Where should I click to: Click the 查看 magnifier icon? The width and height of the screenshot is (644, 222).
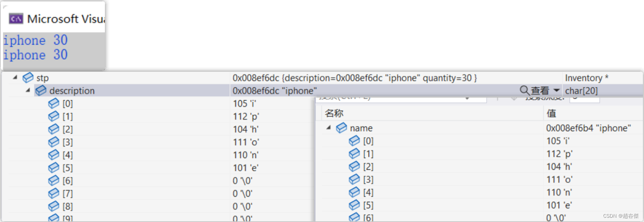[x=525, y=90]
